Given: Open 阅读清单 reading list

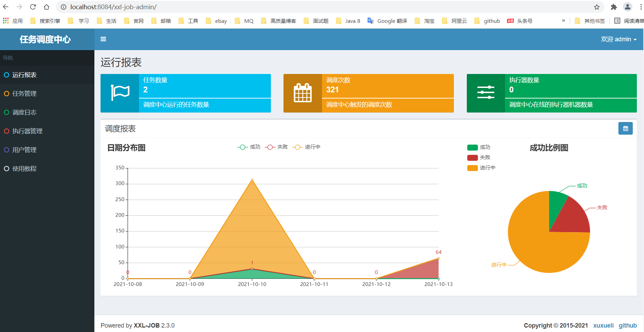Looking at the screenshot, I should coord(629,21).
